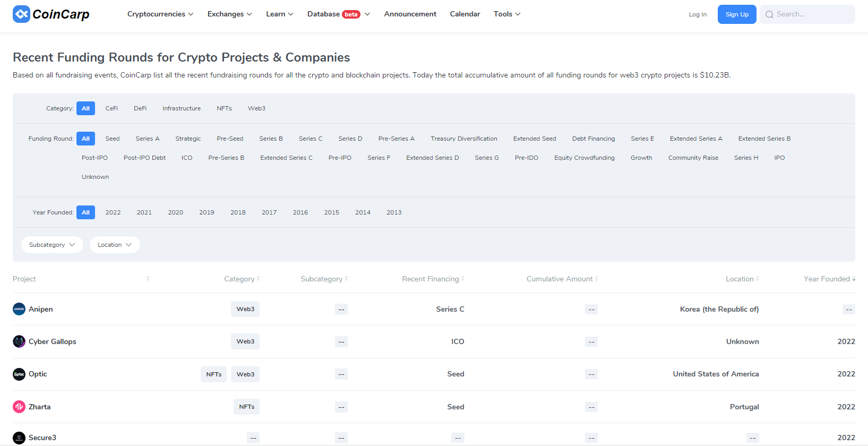This screenshot has width=868, height=446.
Task: Filter funding round by Seed
Action: click(x=113, y=139)
